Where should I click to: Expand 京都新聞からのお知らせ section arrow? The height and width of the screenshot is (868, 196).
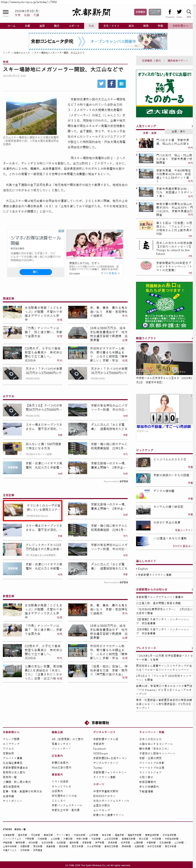(192, 589)
